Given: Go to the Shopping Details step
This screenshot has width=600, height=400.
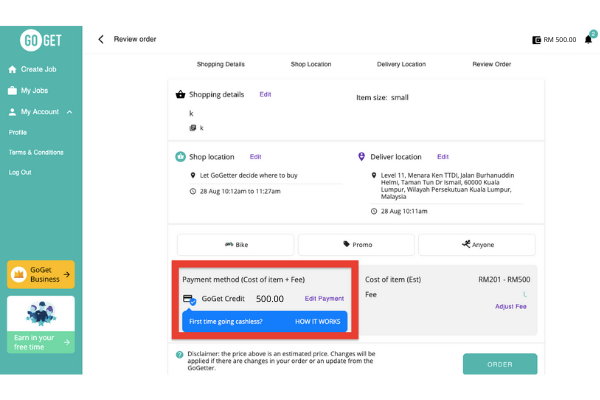Looking at the screenshot, I should (221, 64).
